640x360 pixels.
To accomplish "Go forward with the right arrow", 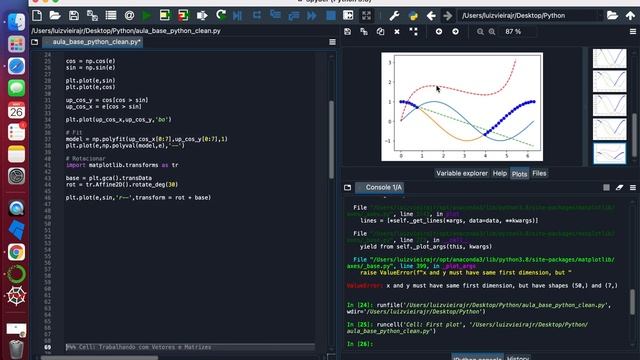I will (x=448, y=16).
